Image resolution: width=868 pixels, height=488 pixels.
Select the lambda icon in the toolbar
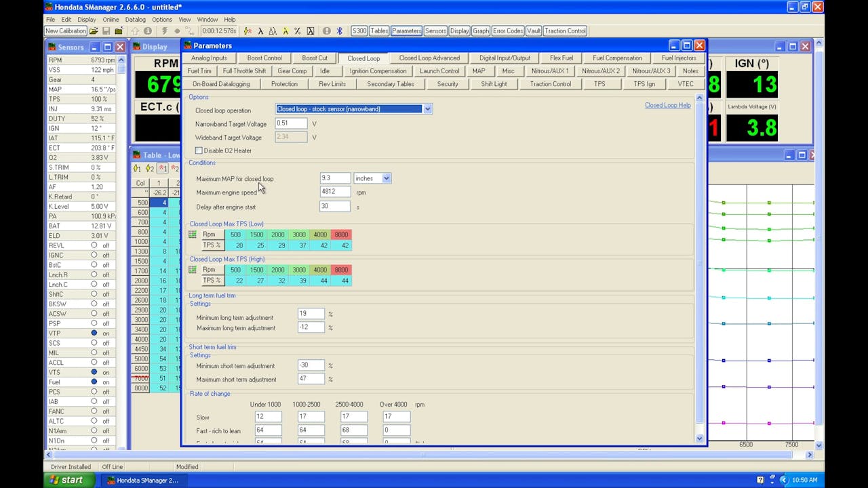point(260,31)
